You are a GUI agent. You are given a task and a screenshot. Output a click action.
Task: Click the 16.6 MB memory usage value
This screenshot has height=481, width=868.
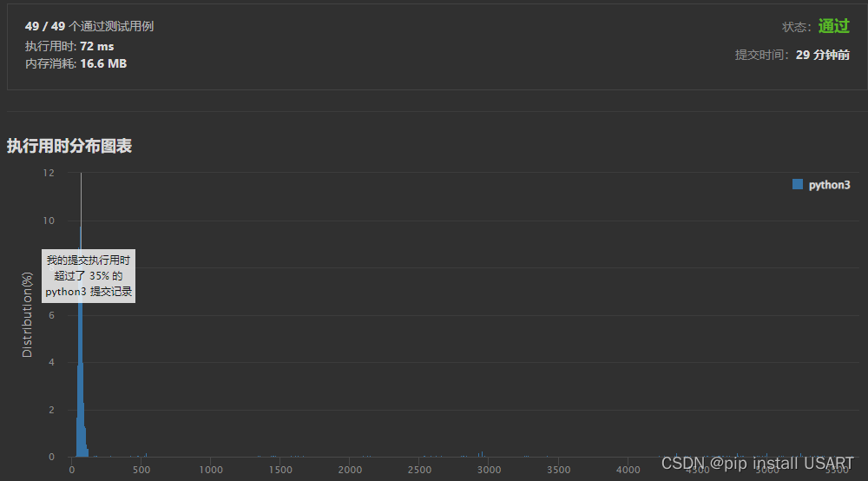pyautogui.click(x=103, y=63)
